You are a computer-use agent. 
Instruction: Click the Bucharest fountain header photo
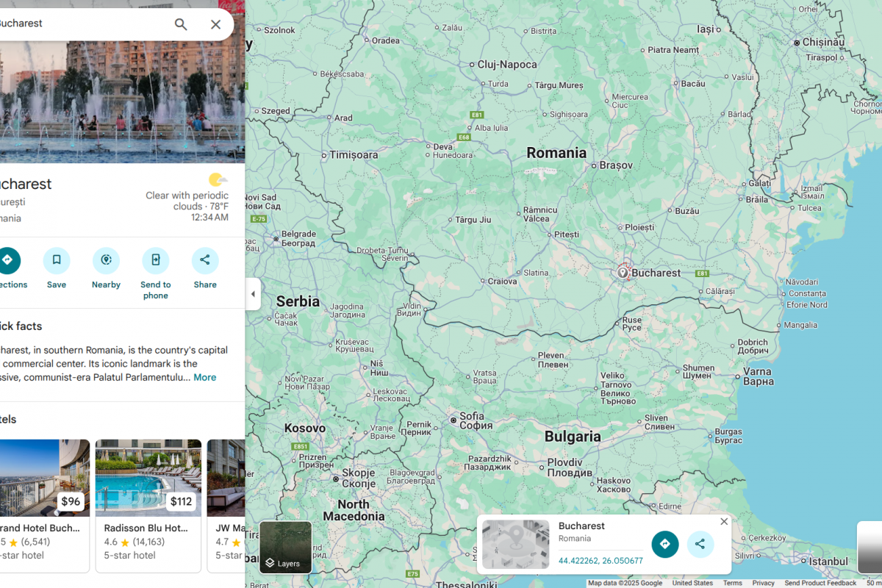(x=122, y=96)
